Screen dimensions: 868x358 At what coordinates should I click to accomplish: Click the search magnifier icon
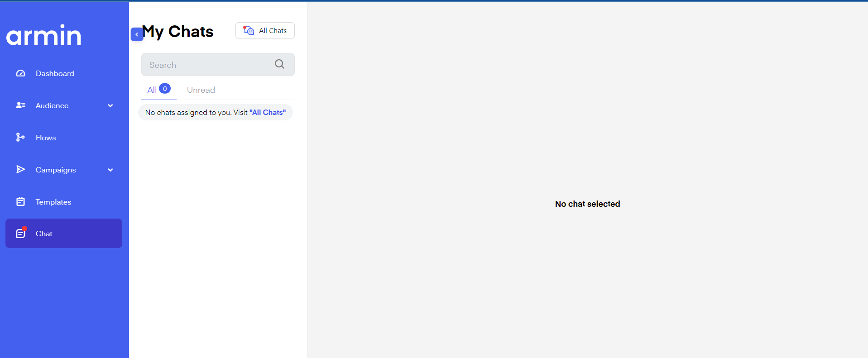point(279,64)
